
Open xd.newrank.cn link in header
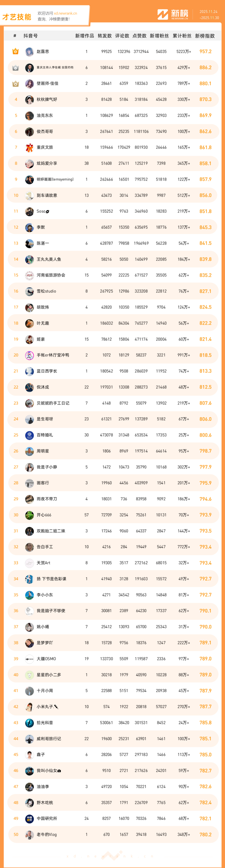[65, 13]
